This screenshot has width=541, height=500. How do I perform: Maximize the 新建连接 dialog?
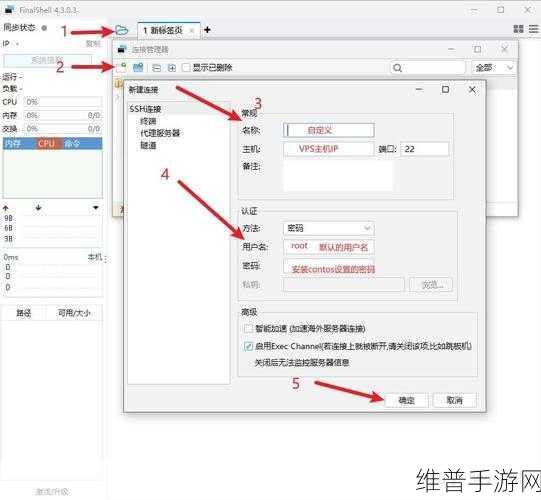click(445, 90)
